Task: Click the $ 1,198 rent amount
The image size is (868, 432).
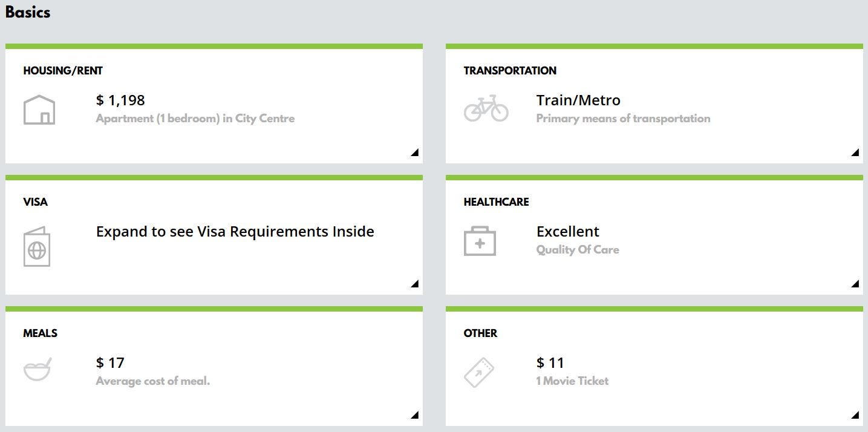Action: [120, 100]
